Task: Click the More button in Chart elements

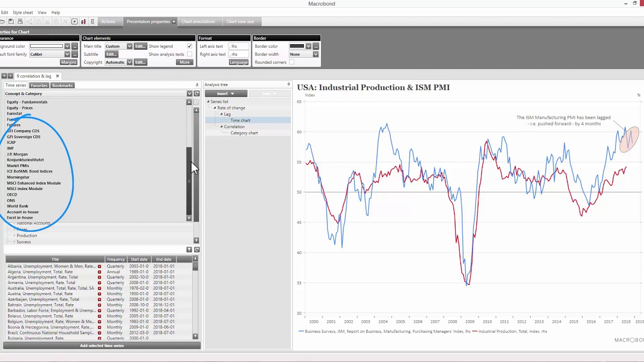Action: 185,62
